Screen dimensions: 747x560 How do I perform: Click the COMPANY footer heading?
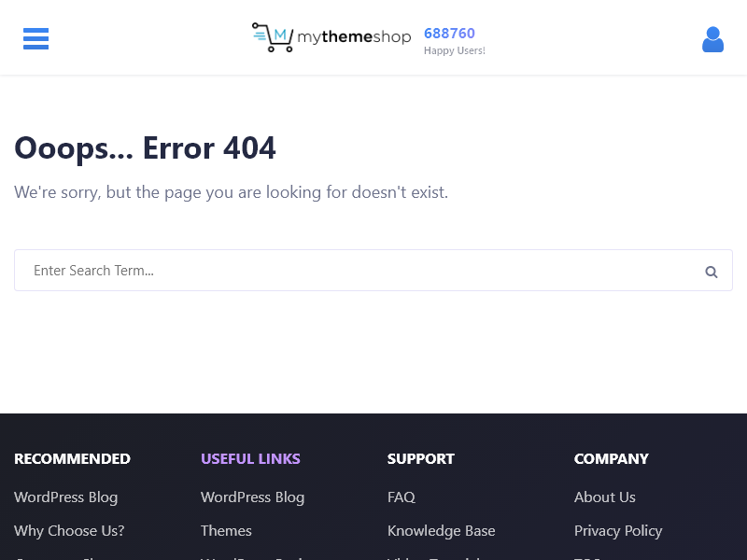tap(612, 458)
